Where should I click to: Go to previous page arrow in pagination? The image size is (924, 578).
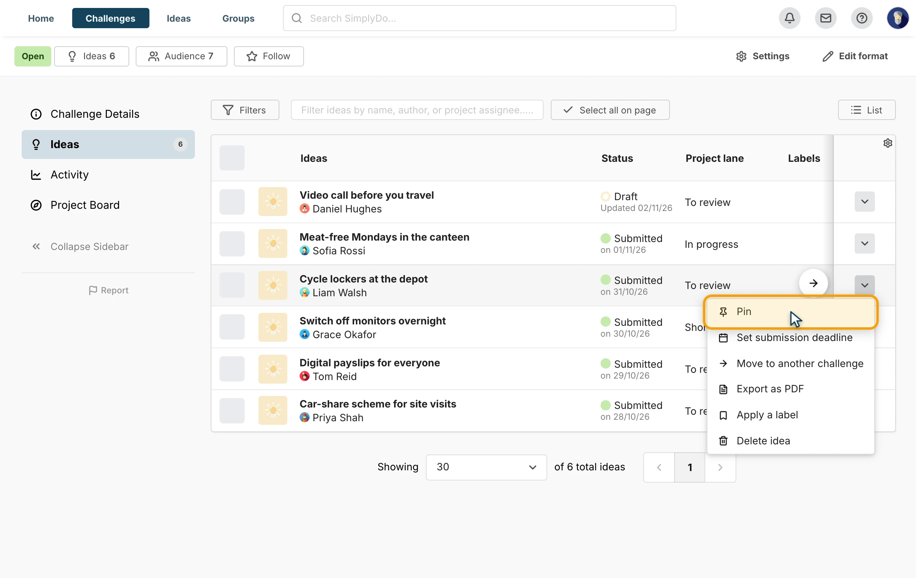click(659, 467)
